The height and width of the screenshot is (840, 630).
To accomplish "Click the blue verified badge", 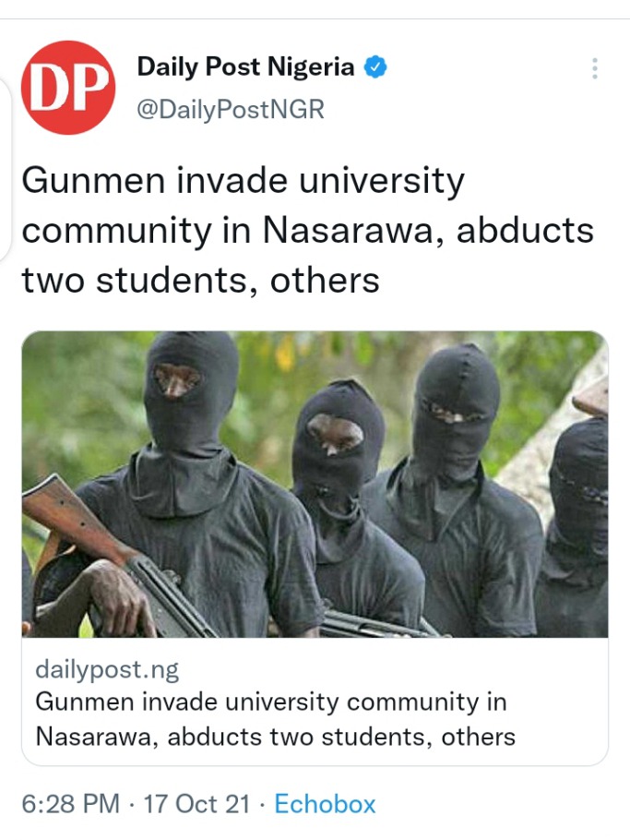I will [x=375, y=67].
